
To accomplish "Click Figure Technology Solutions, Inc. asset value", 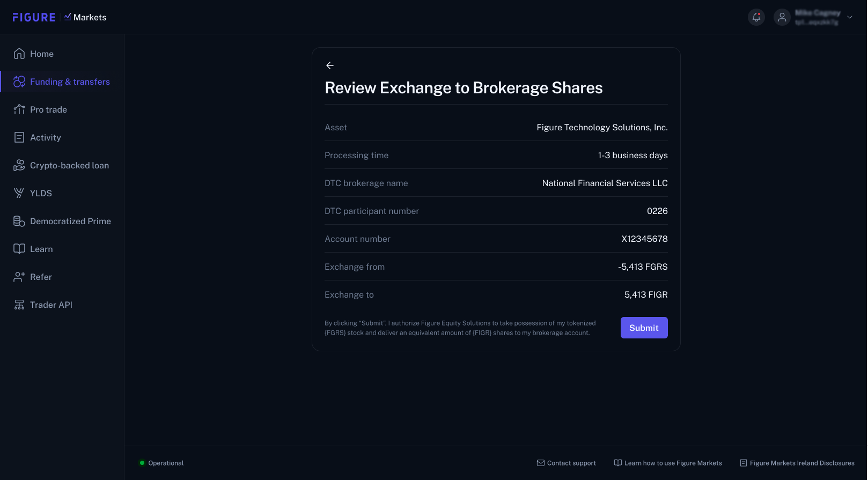I will pos(602,127).
